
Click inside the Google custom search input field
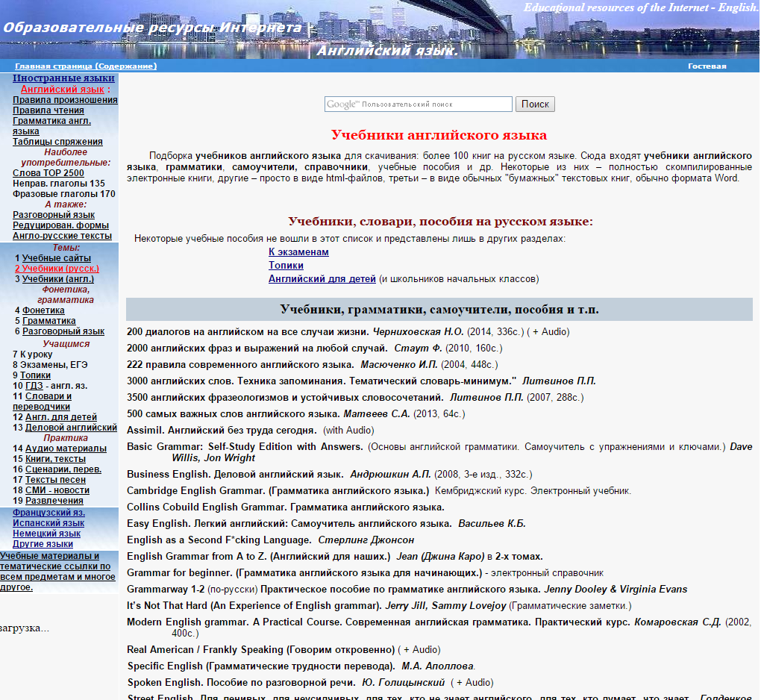coord(425,104)
